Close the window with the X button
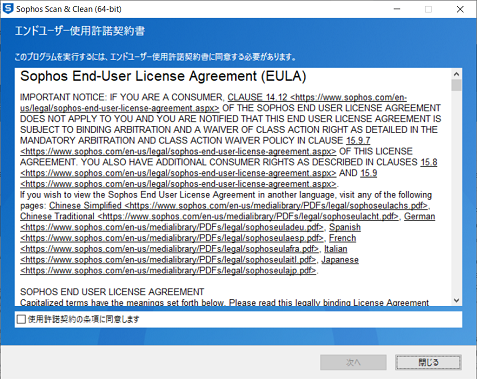This screenshot has width=477, height=379. (x=460, y=9)
